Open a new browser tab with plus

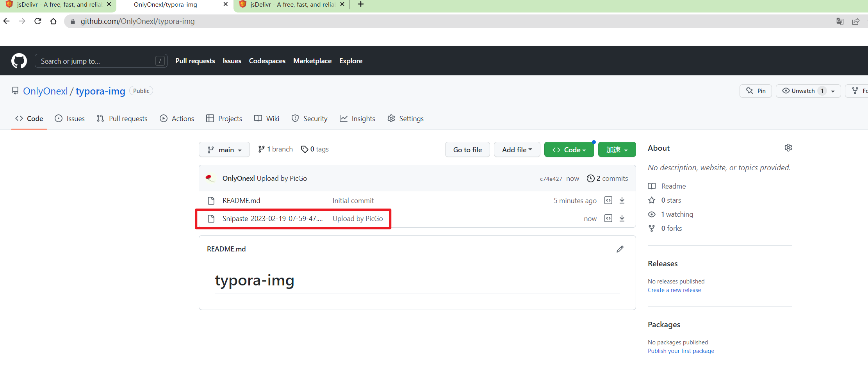pyautogui.click(x=361, y=4)
